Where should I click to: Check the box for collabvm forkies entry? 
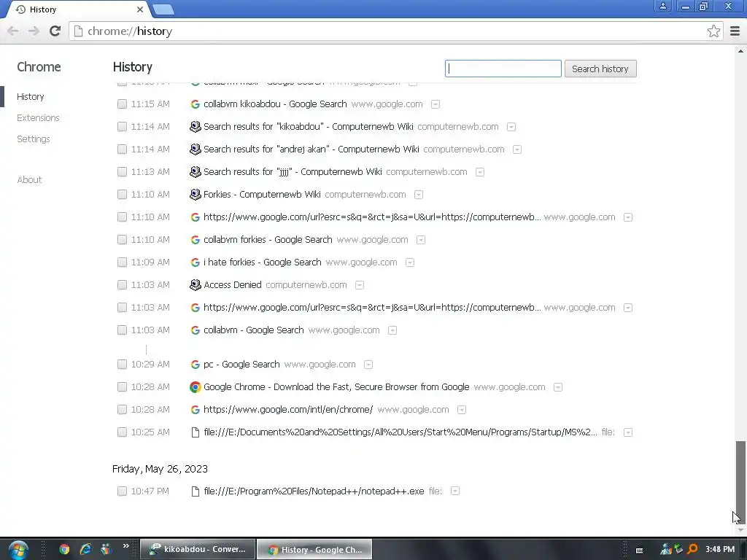tap(122, 239)
